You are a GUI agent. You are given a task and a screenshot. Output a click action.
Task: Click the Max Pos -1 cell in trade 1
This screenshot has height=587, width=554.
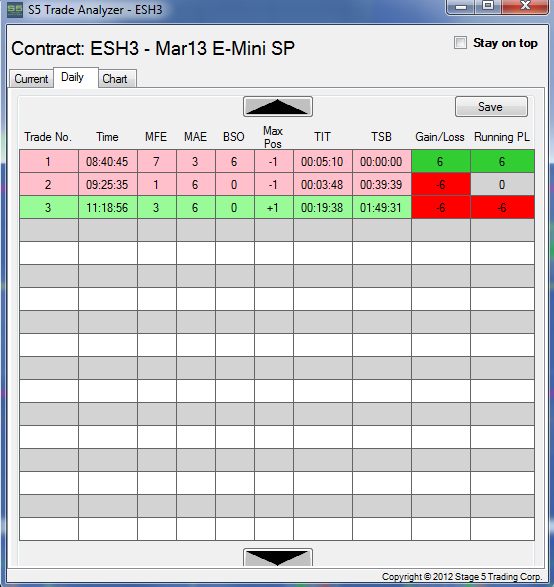click(x=274, y=161)
